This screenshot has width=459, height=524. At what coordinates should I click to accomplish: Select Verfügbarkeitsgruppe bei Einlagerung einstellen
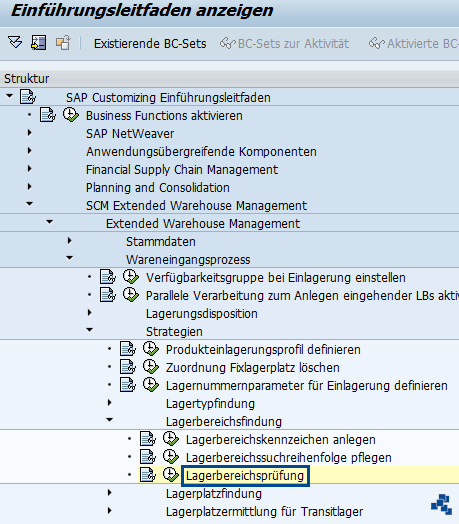[276, 278]
